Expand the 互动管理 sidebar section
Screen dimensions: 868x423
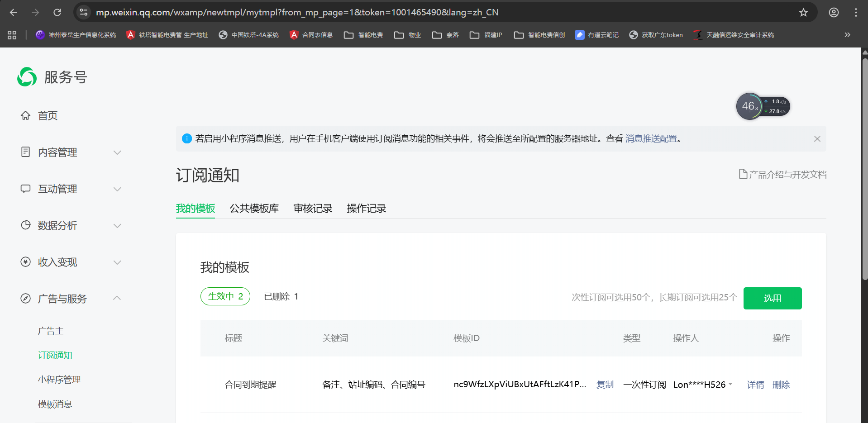point(71,189)
